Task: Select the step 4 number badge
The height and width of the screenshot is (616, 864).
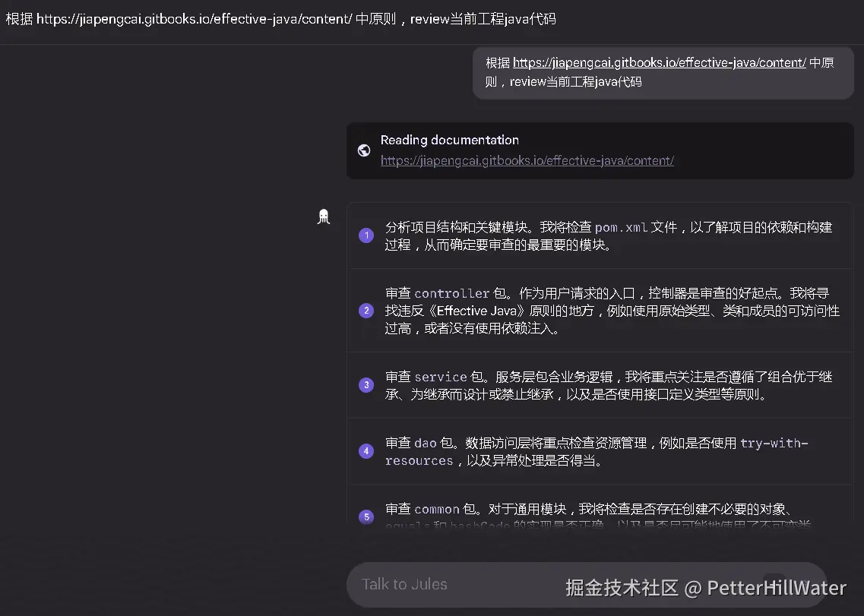Action: point(366,450)
